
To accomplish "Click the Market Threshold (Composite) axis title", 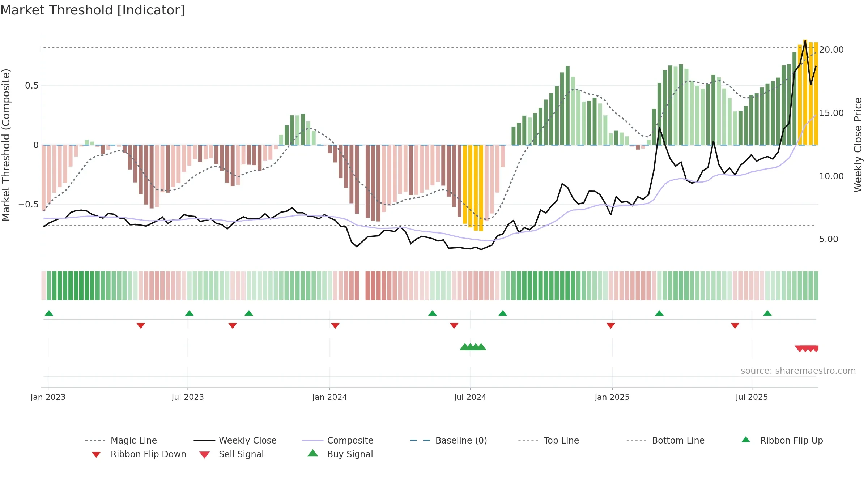I will [x=6, y=145].
